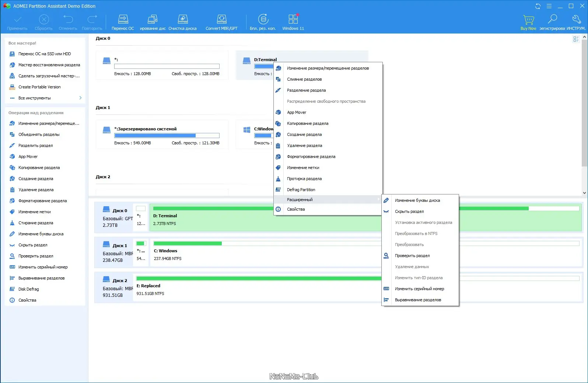Viewport: 588px width, 383px height.
Task: Select Форматирование раздела in context menu
Action: (x=328, y=157)
